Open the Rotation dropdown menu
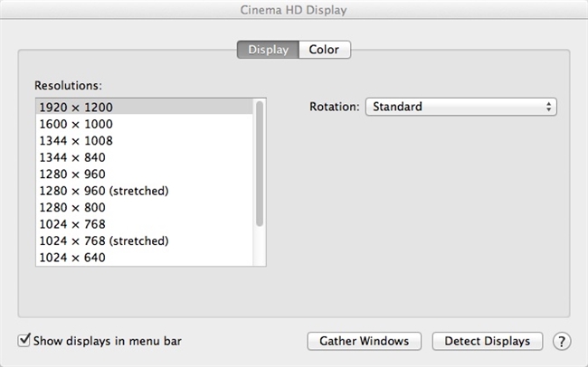 (460, 107)
